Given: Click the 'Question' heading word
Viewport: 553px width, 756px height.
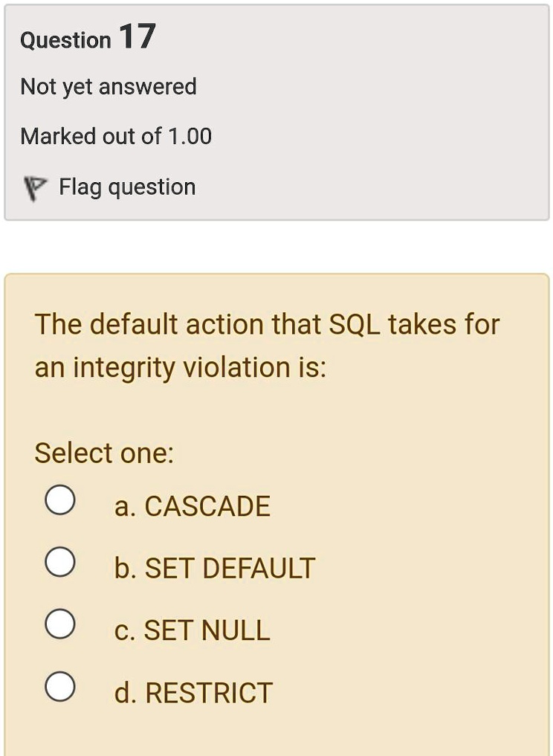Looking at the screenshot, I should click(65, 40).
